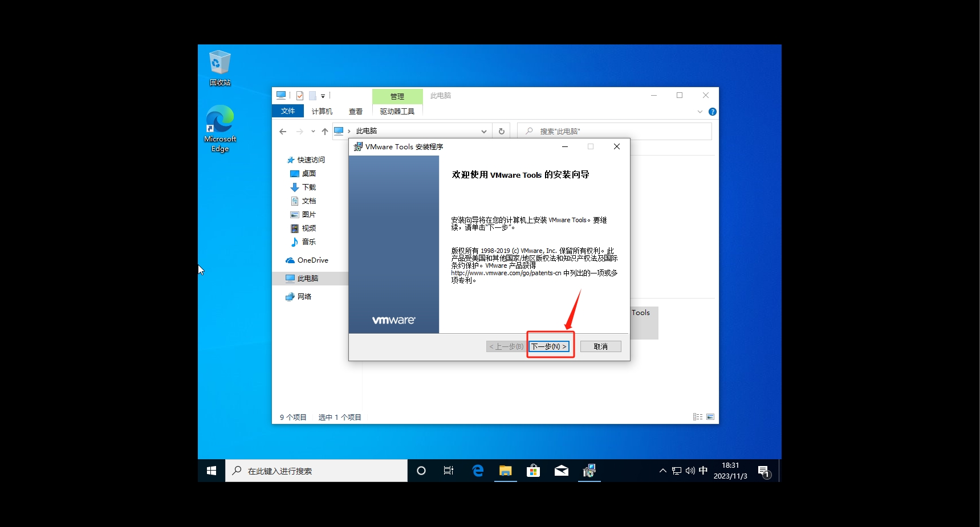Go up one folder level in Explorer
This screenshot has width=980, height=527.
point(325,131)
